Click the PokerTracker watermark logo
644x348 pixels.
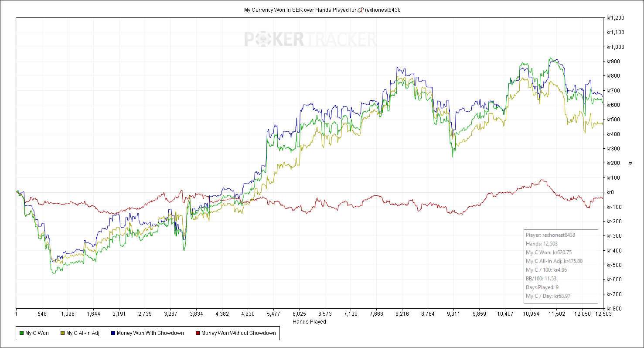point(310,40)
